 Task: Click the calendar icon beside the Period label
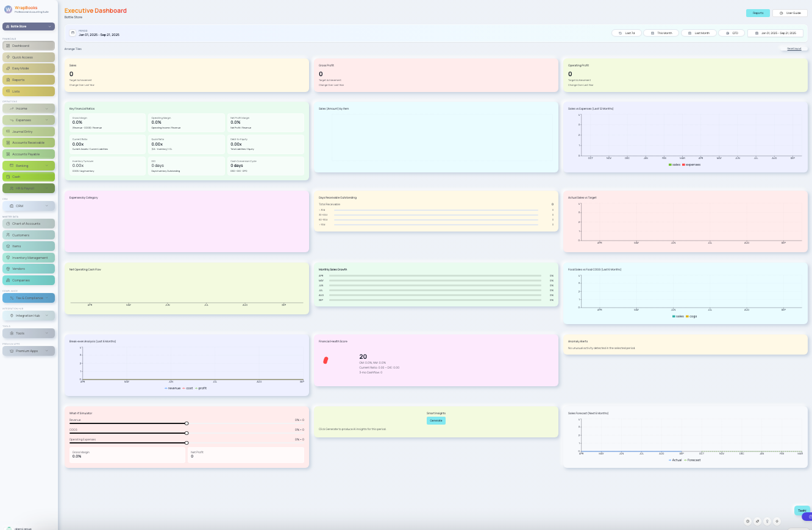(73, 33)
